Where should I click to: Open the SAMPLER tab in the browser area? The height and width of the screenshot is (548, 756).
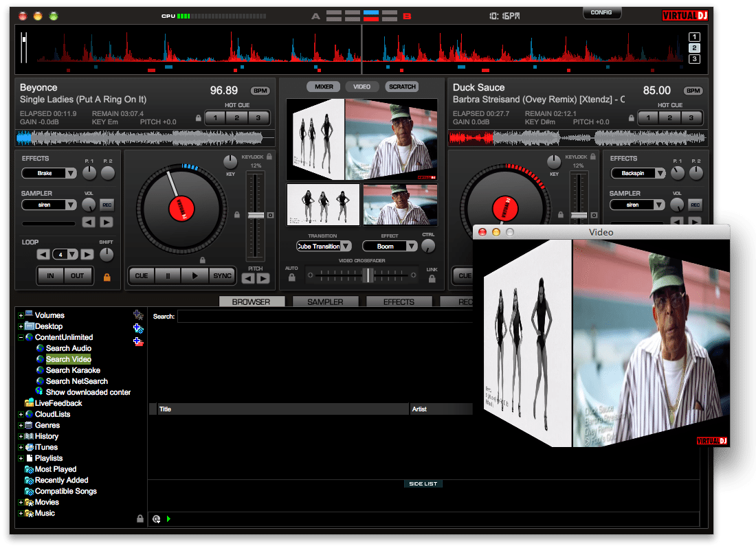(325, 301)
